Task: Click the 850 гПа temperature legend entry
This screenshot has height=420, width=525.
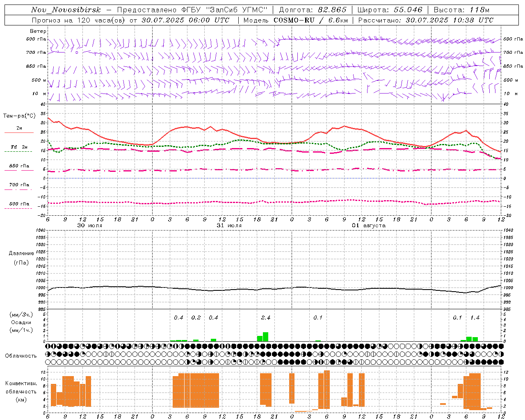Action: pos(19,166)
